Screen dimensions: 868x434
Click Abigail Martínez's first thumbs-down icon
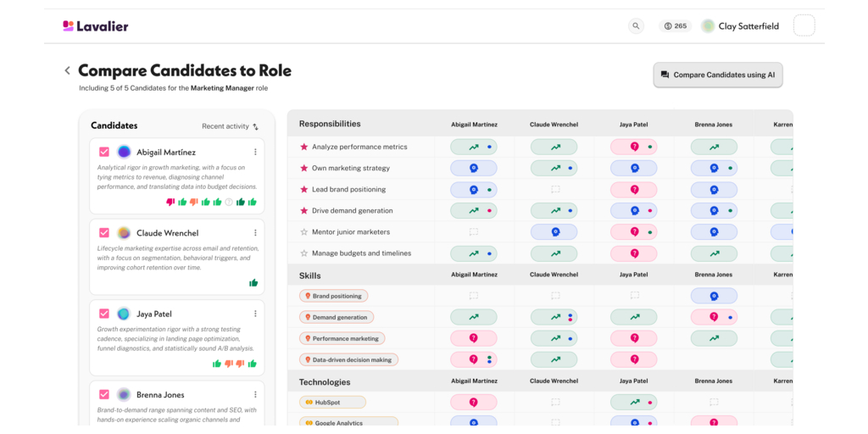click(170, 202)
